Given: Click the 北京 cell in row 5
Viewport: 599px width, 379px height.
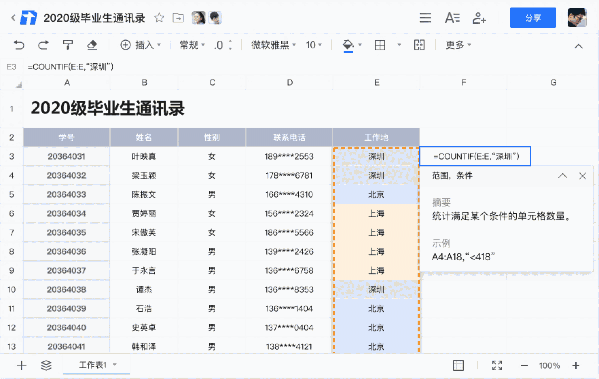Looking at the screenshot, I should coord(376,194).
